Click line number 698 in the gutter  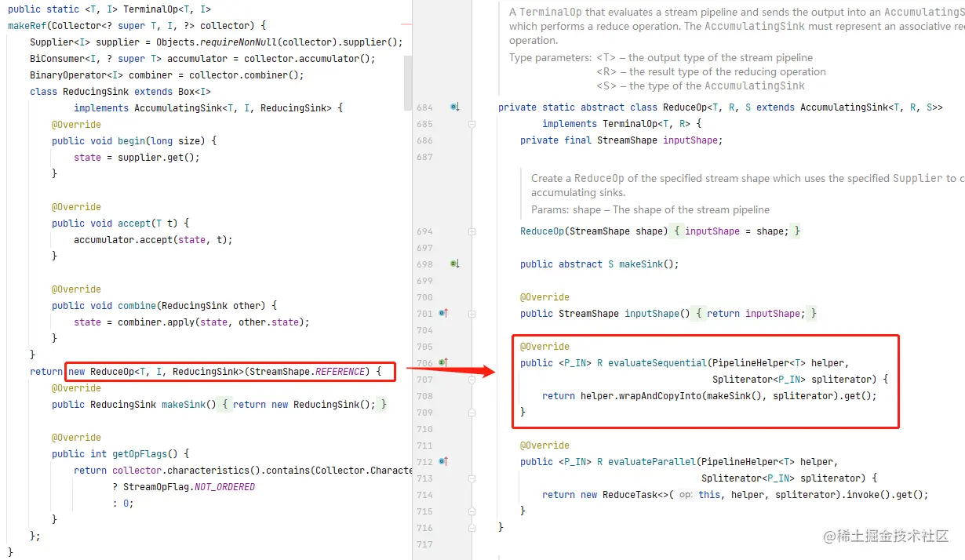pos(424,264)
